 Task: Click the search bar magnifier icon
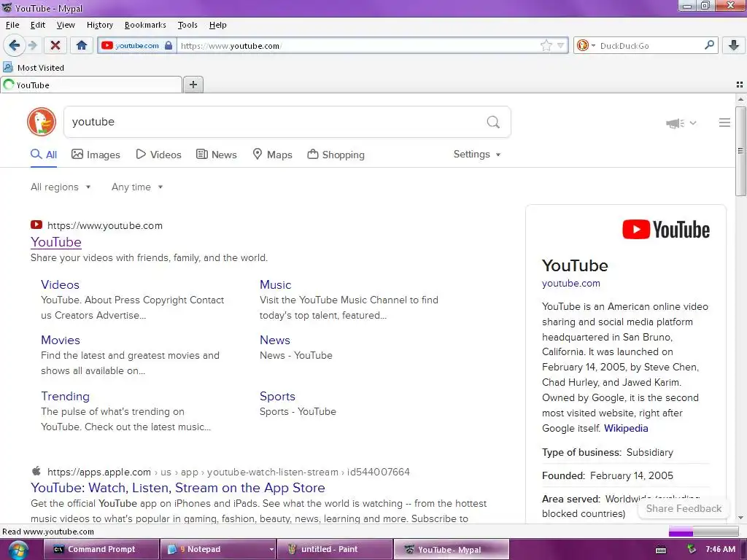709,45
